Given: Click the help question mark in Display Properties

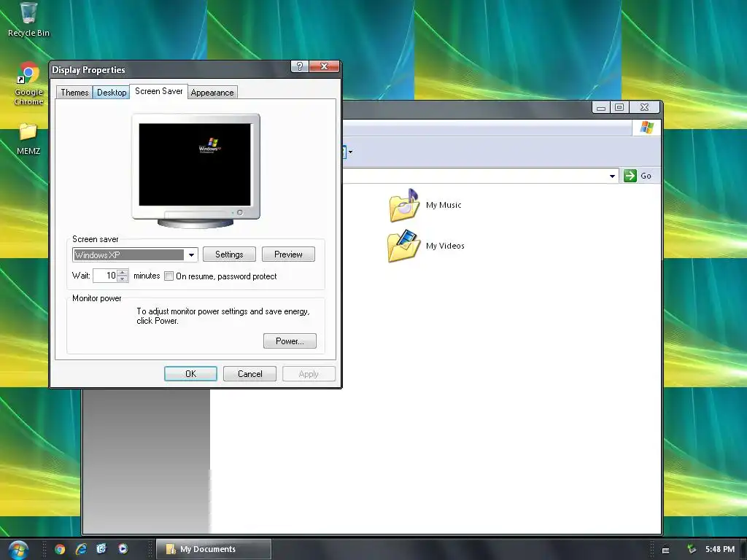Looking at the screenshot, I should tap(300, 66).
